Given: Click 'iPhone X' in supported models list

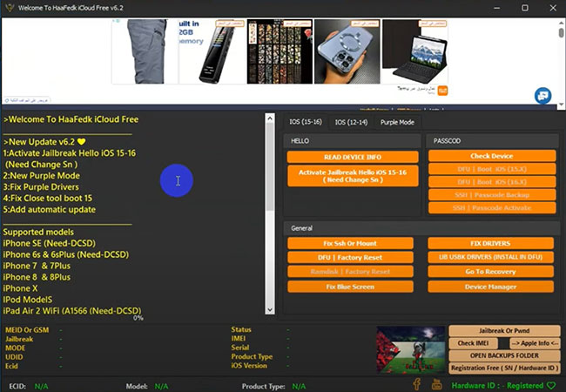Looking at the screenshot, I should [x=20, y=288].
